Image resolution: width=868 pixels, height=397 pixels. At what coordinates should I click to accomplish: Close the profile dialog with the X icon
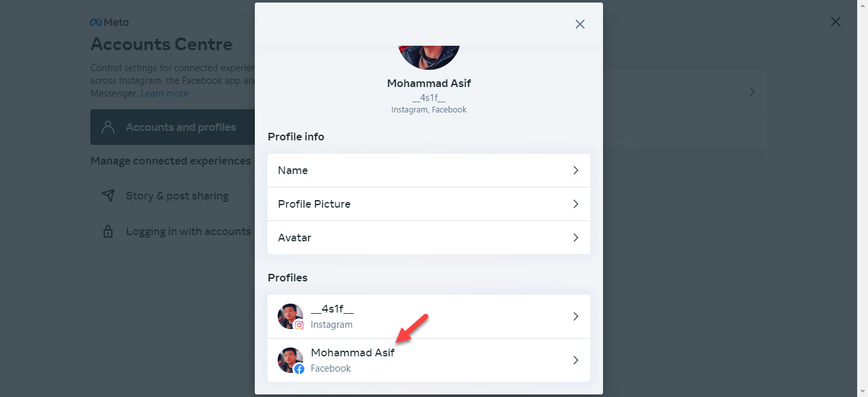click(x=580, y=24)
